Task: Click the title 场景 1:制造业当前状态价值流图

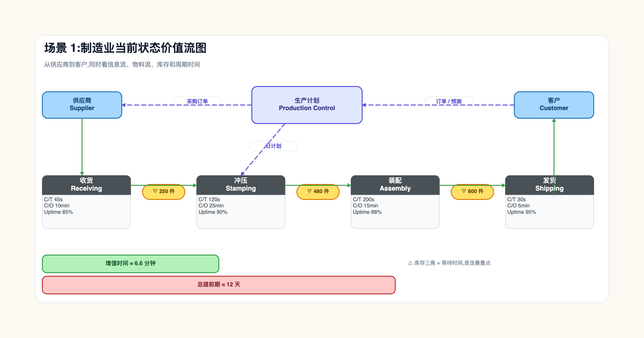Action: tap(125, 48)
